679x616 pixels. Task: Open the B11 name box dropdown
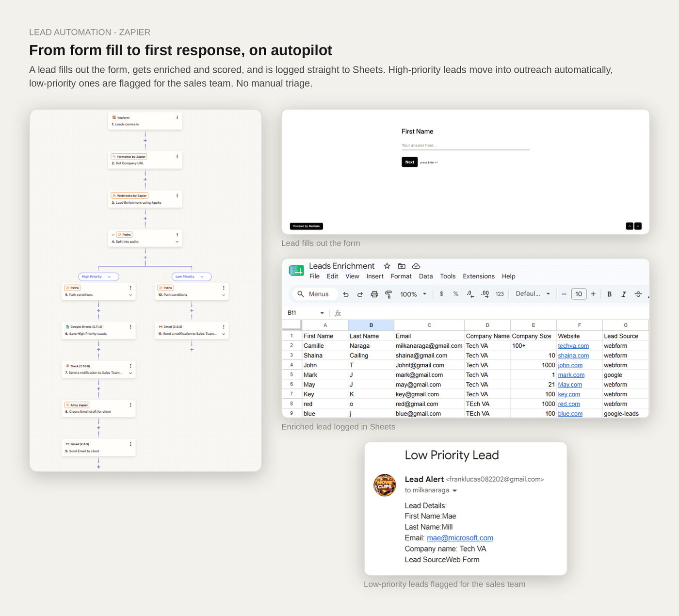(322, 313)
